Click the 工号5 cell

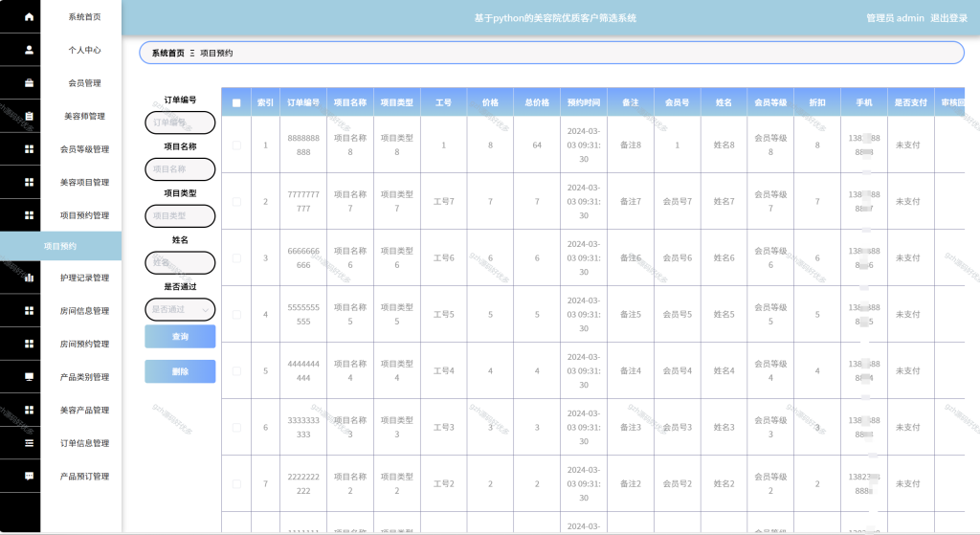coord(444,314)
